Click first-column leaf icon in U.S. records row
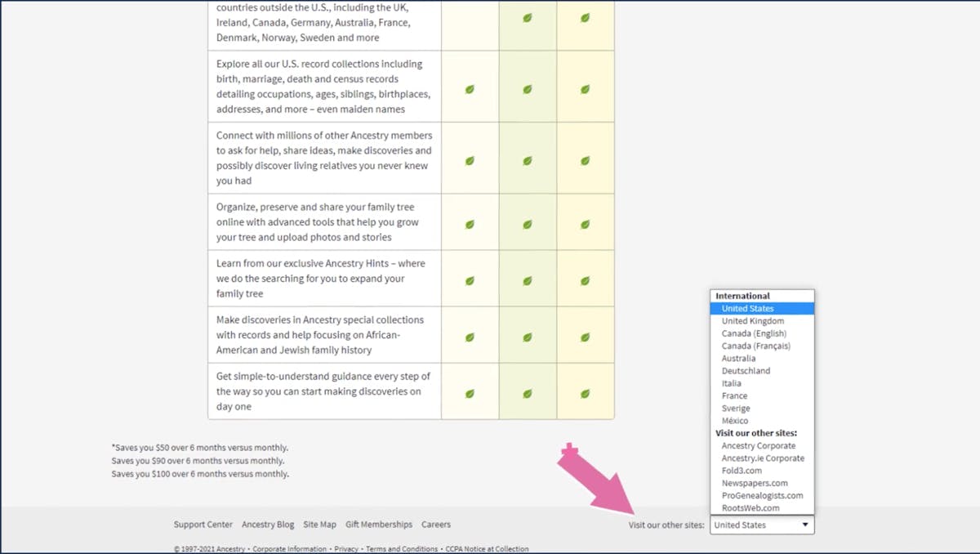Viewport: 980px width, 554px height. 470,89
